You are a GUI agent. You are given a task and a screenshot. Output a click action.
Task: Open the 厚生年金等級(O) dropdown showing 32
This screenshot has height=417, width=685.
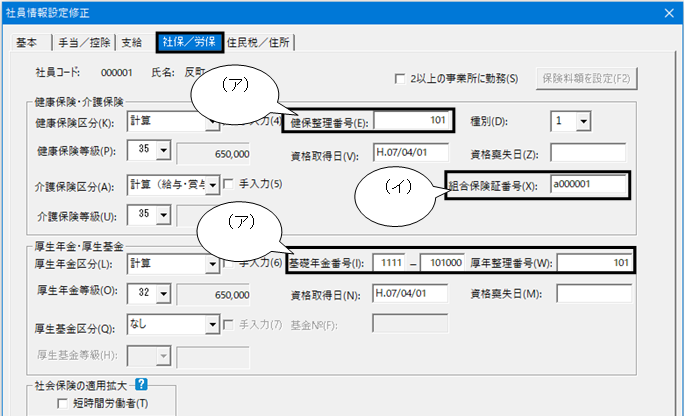tap(163, 293)
